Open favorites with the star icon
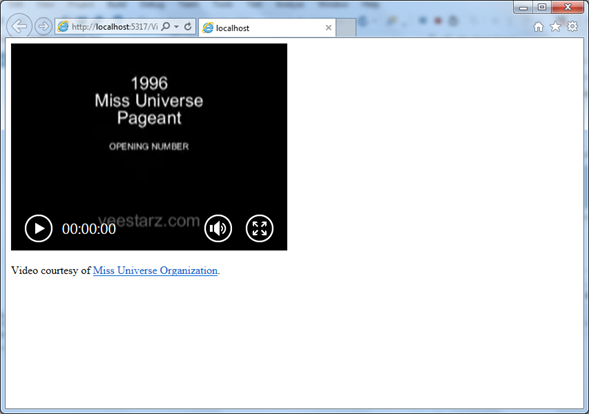The width and height of the screenshot is (589, 414). coord(555,27)
